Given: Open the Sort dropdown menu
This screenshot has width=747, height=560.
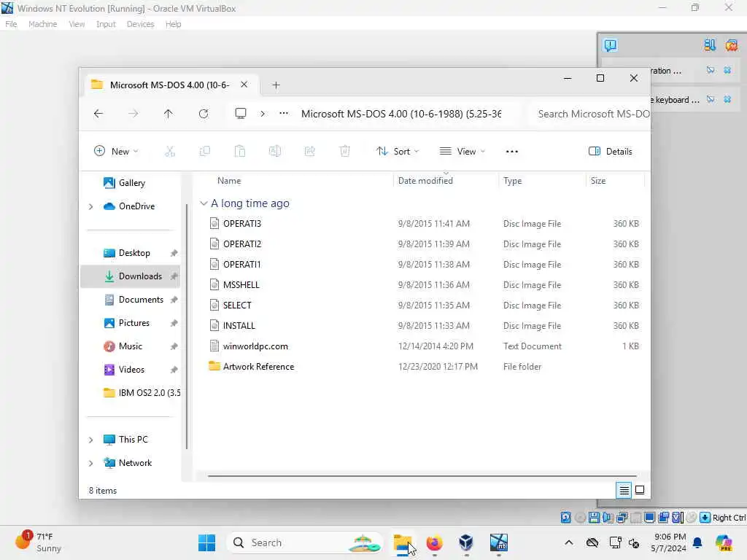Looking at the screenshot, I should pos(398,152).
